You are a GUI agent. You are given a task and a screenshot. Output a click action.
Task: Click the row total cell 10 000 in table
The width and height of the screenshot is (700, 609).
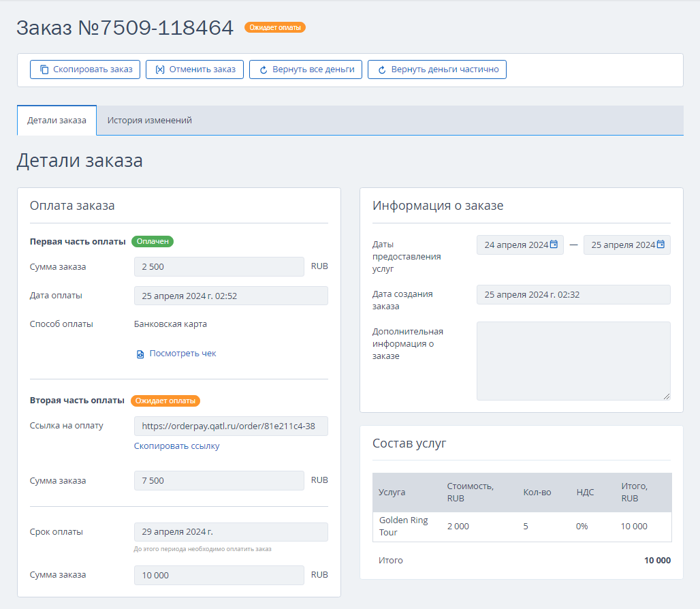tap(634, 527)
